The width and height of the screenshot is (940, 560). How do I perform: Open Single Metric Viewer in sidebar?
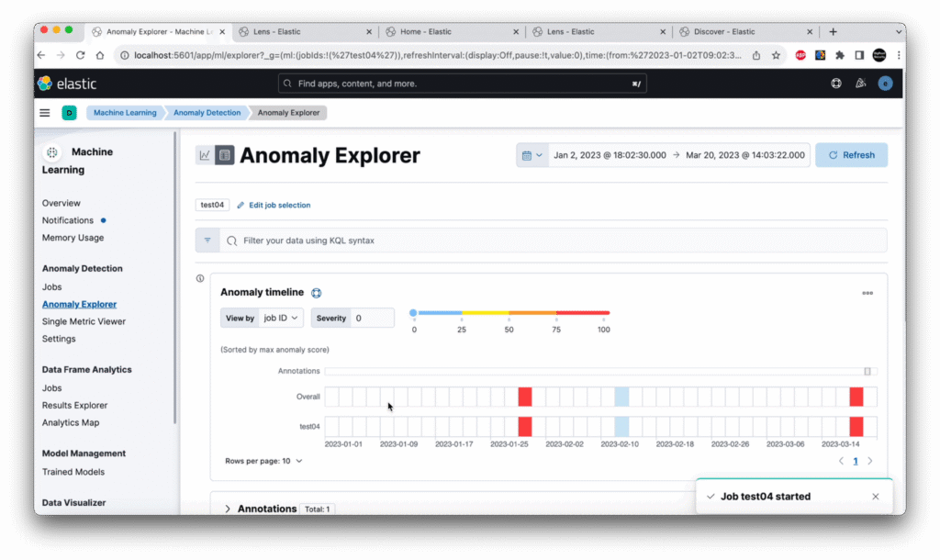(x=84, y=321)
